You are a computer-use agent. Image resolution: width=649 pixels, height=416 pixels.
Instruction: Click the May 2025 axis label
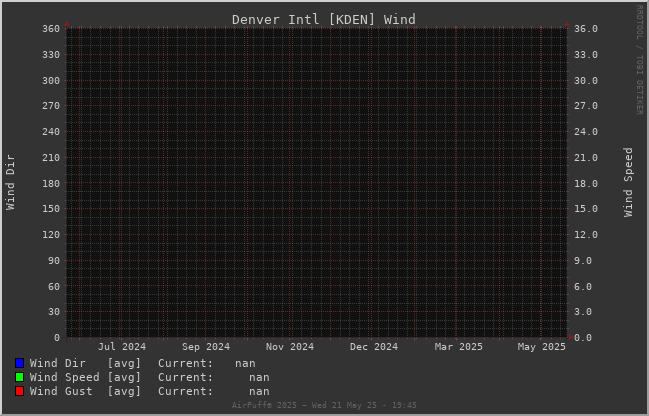coord(541,347)
